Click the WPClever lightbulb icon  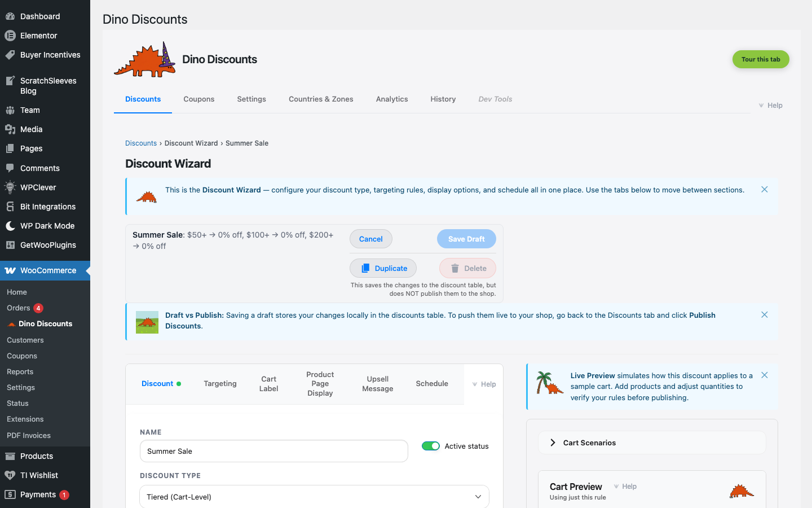[10, 187]
